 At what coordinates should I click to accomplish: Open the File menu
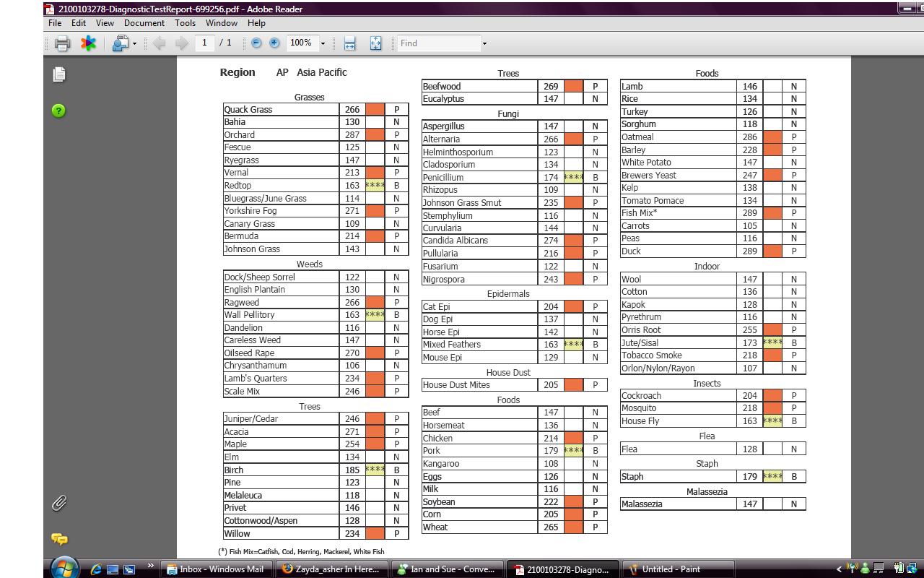click(55, 23)
